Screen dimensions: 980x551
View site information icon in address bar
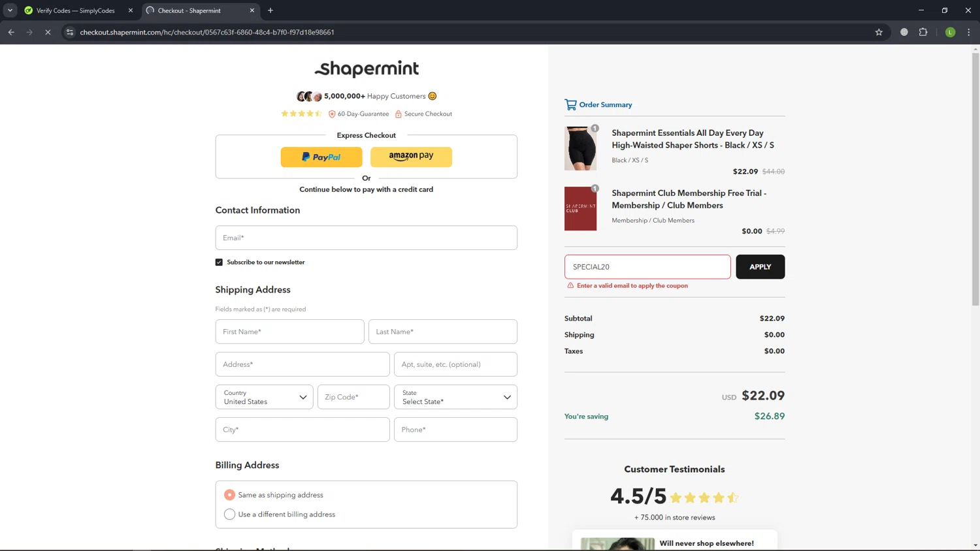70,32
